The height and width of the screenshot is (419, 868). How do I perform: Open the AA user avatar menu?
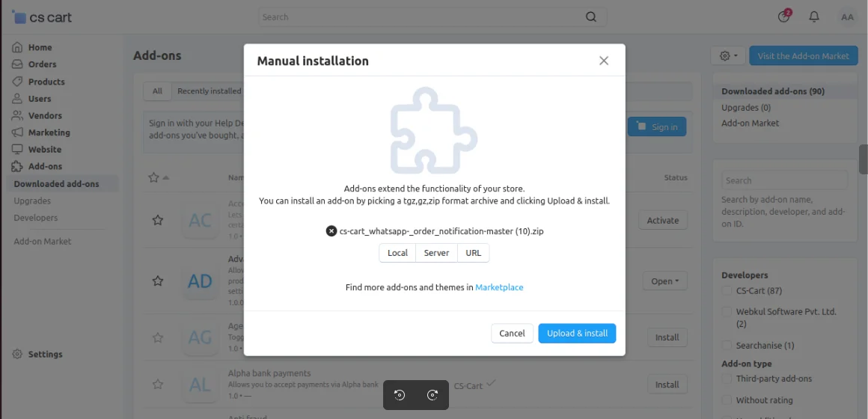pos(847,17)
